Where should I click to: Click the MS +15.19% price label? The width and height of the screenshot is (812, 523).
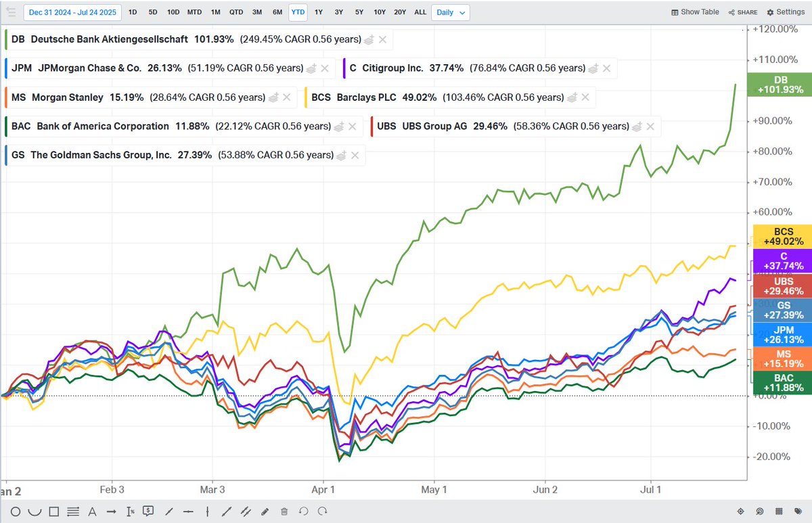pyautogui.click(x=783, y=359)
